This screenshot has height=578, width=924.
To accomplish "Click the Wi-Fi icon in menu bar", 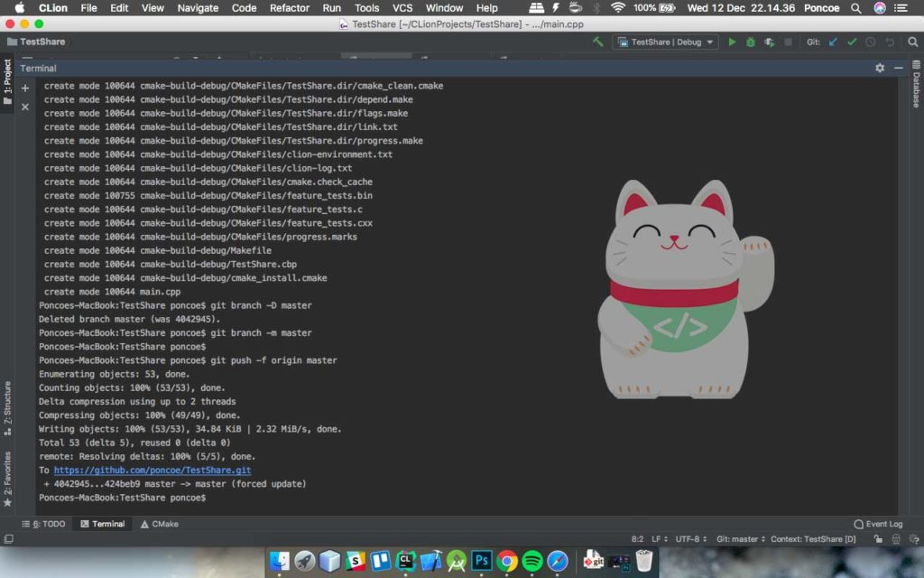I will 617,8.
